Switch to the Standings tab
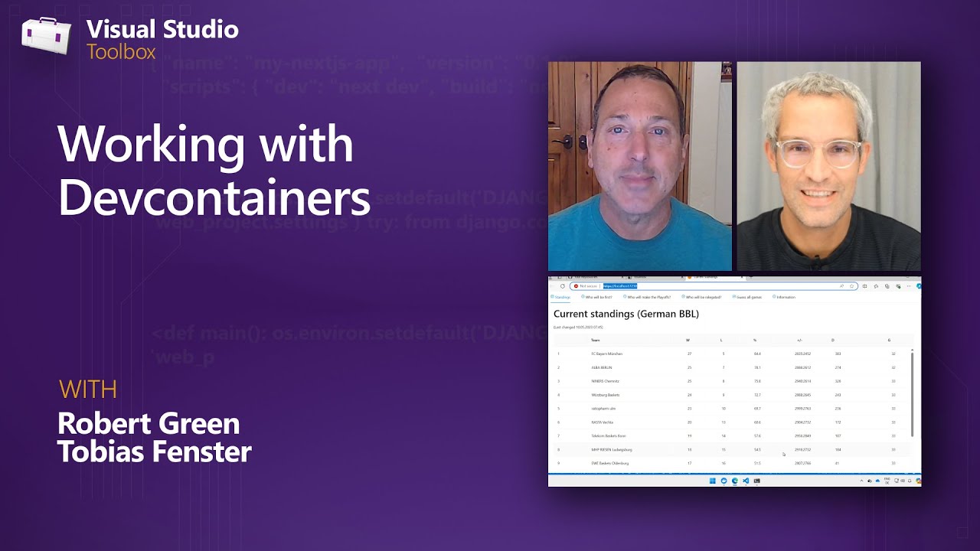The width and height of the screenshot is (980, 551). point(560,297)
